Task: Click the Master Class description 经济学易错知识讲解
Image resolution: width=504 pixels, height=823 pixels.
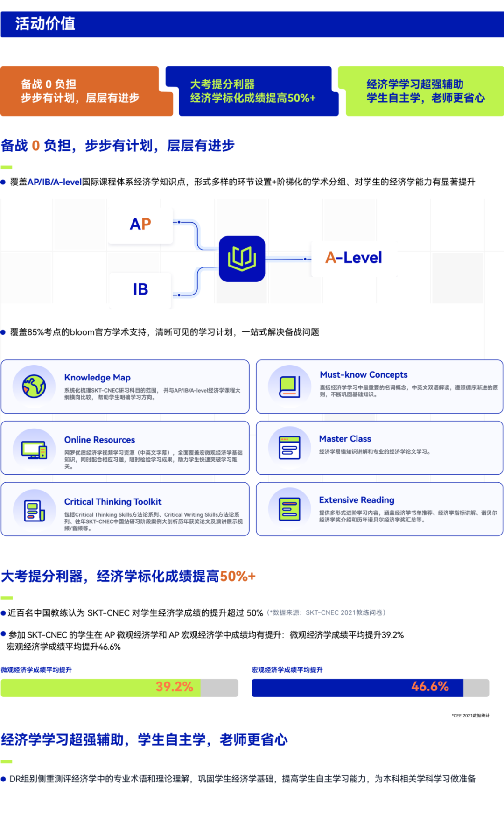Action: 375,452
